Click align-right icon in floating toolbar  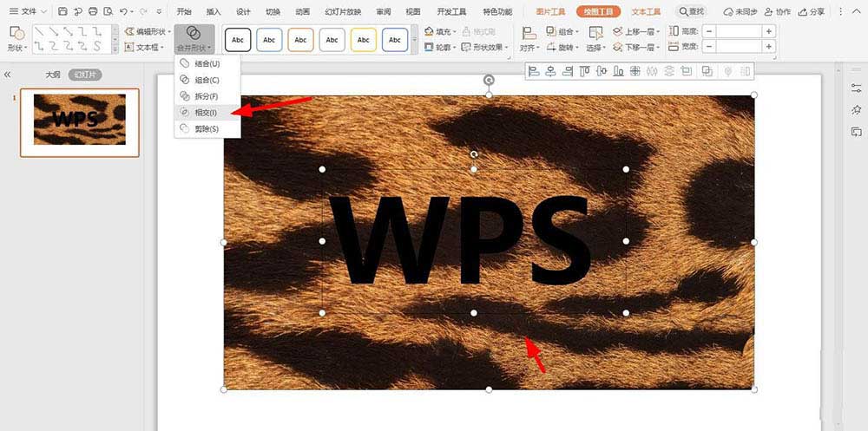coord(568,71)
